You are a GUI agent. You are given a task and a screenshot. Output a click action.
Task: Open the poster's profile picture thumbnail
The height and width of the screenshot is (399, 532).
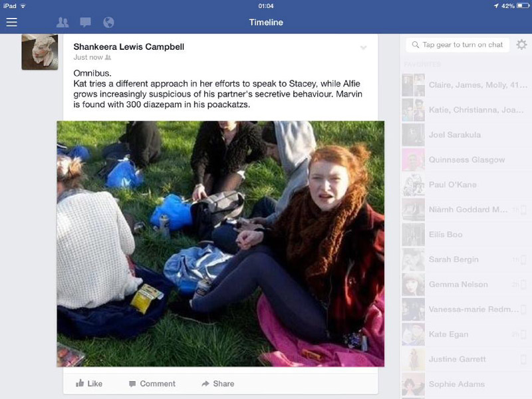[40, 52]
